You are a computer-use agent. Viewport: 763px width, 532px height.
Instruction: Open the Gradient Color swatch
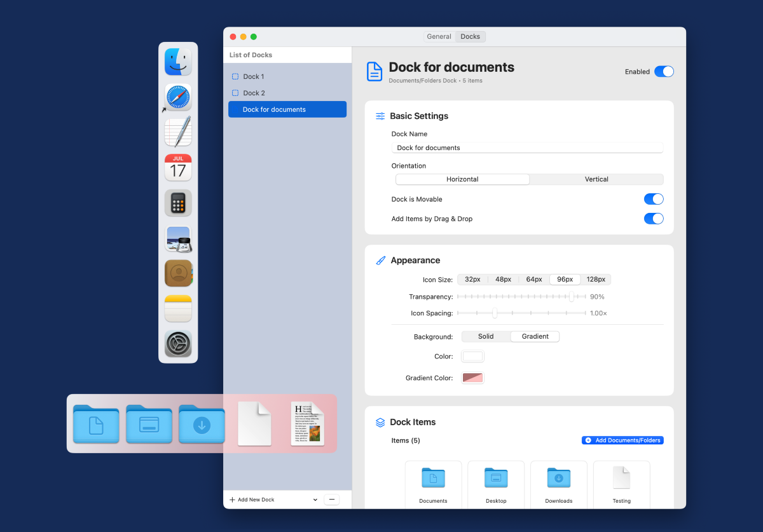(x=472, y=378)
